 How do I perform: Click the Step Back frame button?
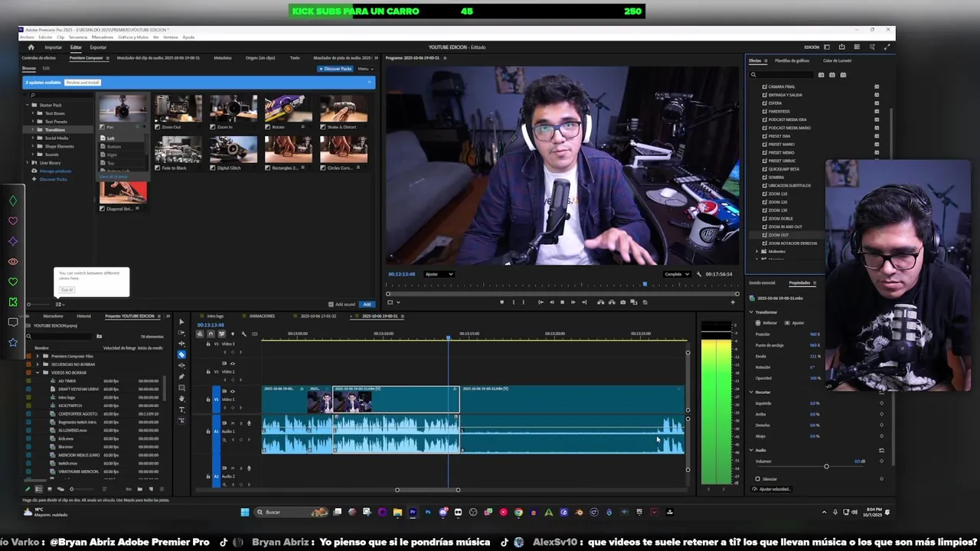[x=551, y=302]
